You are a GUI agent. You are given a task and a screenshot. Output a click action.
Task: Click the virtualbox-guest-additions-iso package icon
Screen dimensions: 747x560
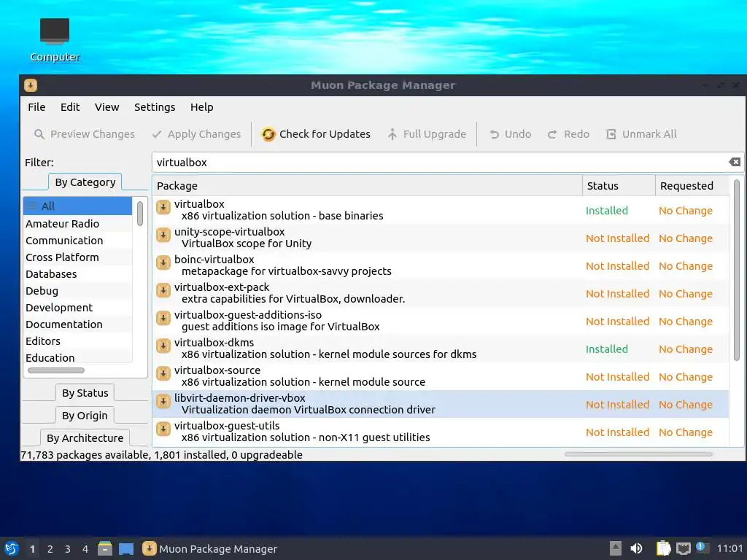[163, 318]
